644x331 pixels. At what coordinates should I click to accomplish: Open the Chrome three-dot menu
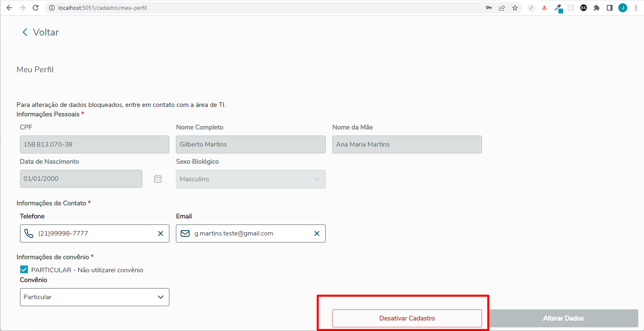(636, 8)
